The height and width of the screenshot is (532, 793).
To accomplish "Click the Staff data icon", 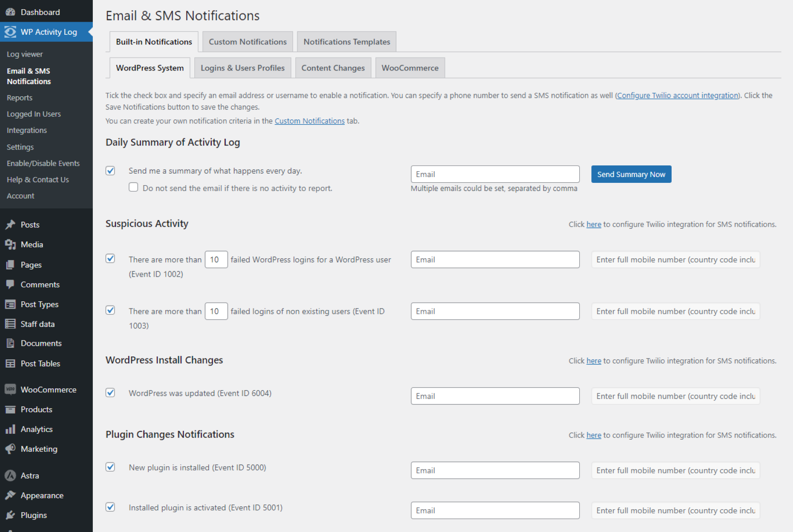I will click(x=10, y=324).
